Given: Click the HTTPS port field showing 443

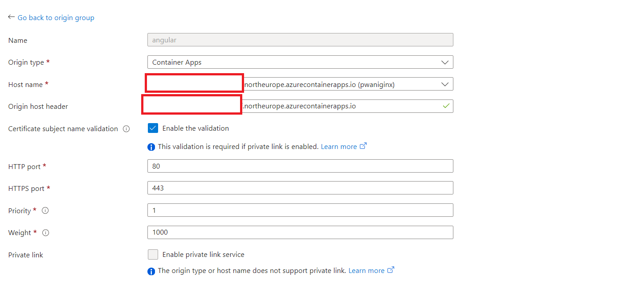Looking at the screenshot, I should click(x=300, y=188).
